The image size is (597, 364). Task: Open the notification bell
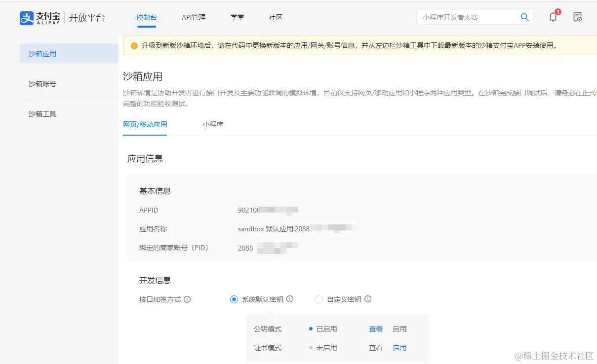(553, 17)
